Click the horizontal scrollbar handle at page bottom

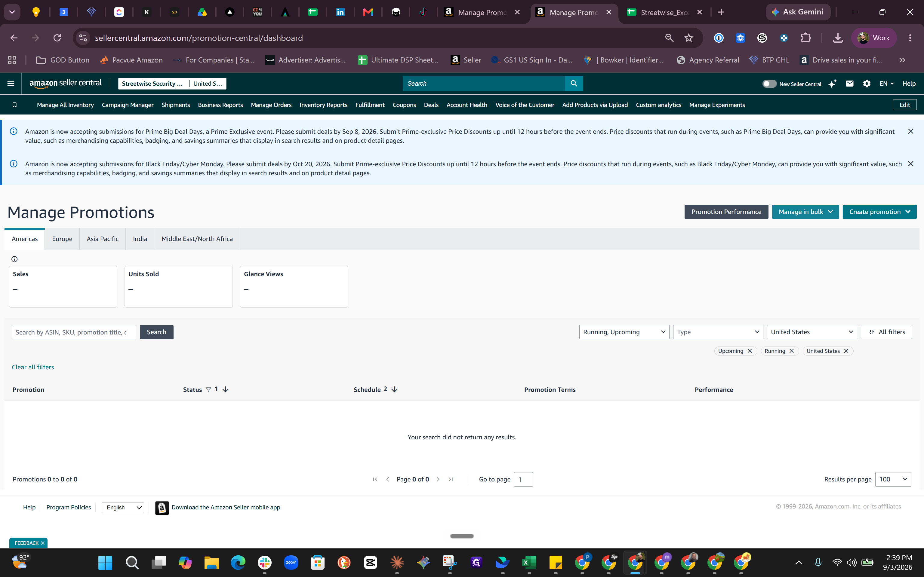point(462,536)
